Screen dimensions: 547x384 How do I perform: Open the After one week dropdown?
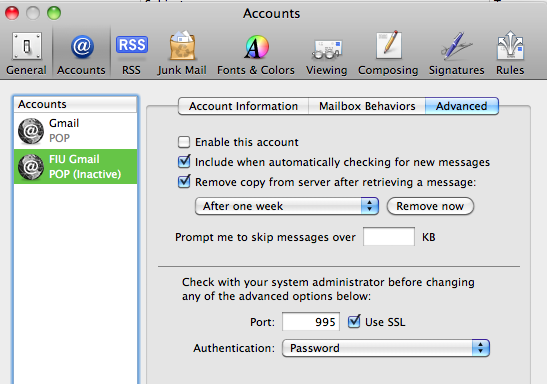[x=287, y=206]
